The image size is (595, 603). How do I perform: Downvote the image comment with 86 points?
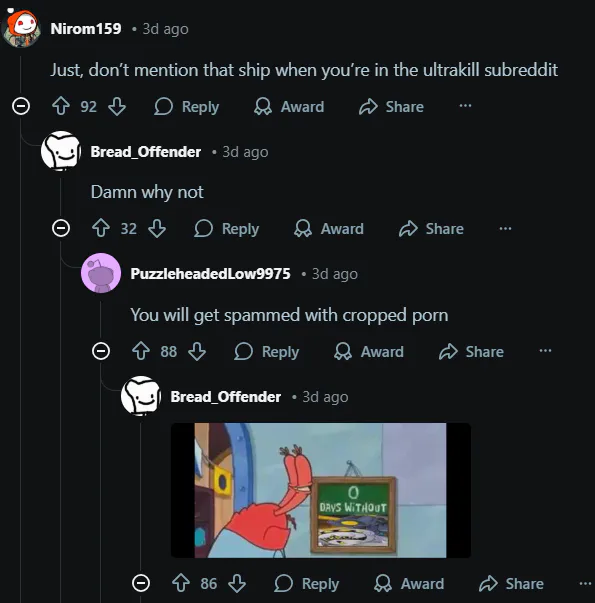(x=237, y=583)
